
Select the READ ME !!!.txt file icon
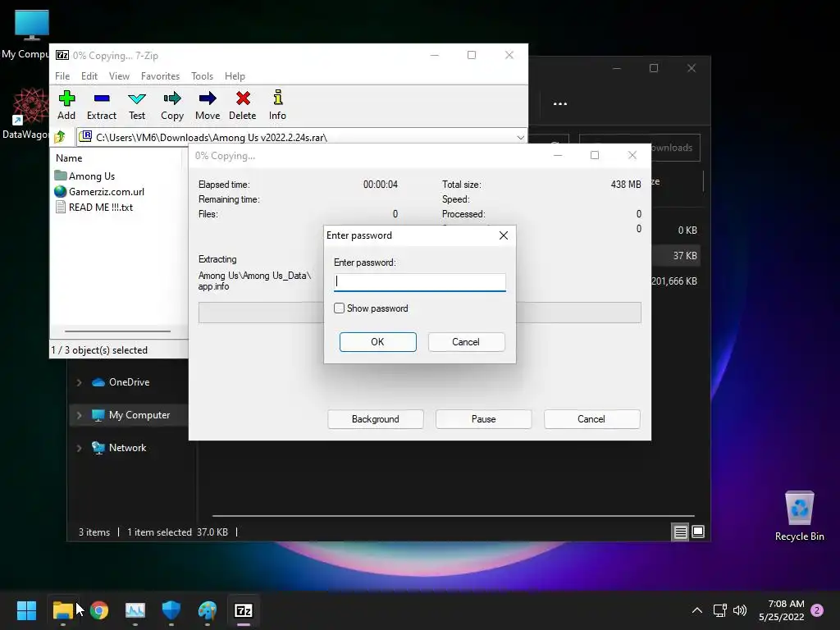click(x=61, y=207)
